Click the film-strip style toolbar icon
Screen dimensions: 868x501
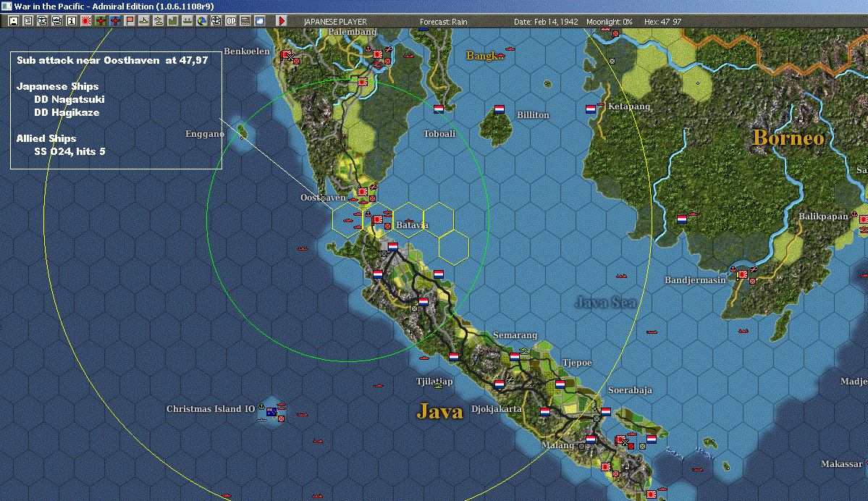[245, 21]
